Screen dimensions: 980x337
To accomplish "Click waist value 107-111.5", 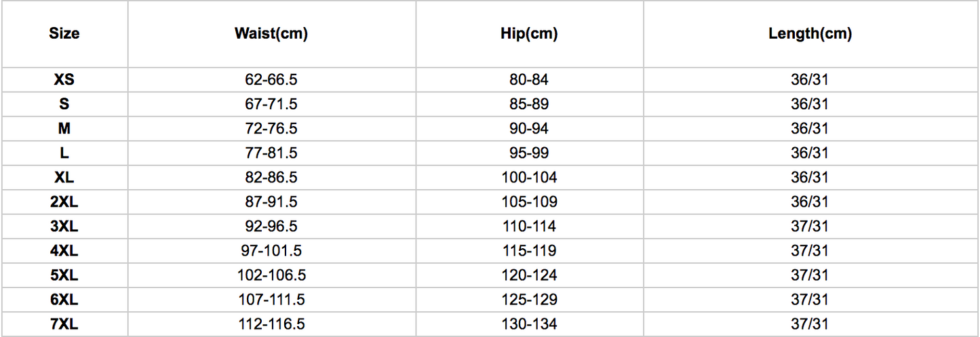I will tap(271, 300).
